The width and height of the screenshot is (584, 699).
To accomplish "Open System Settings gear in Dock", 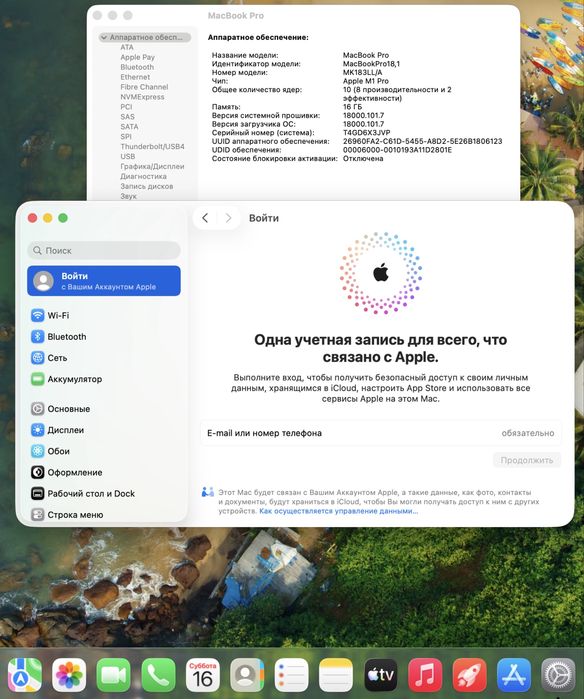I will tap(558, 675).
